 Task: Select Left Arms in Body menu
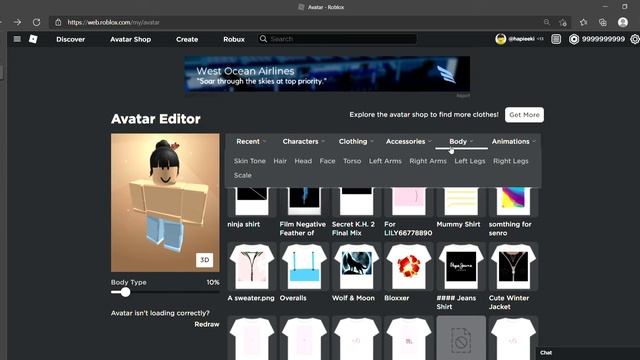[x=385, y=161]
